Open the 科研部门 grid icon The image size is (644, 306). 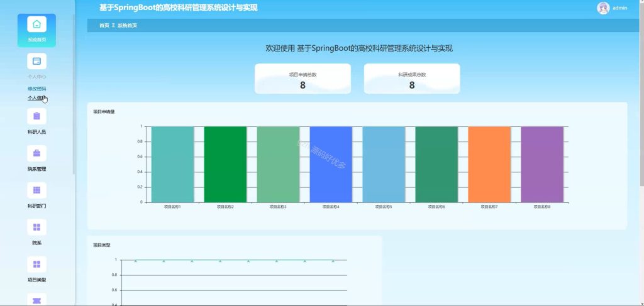[36, 190]
